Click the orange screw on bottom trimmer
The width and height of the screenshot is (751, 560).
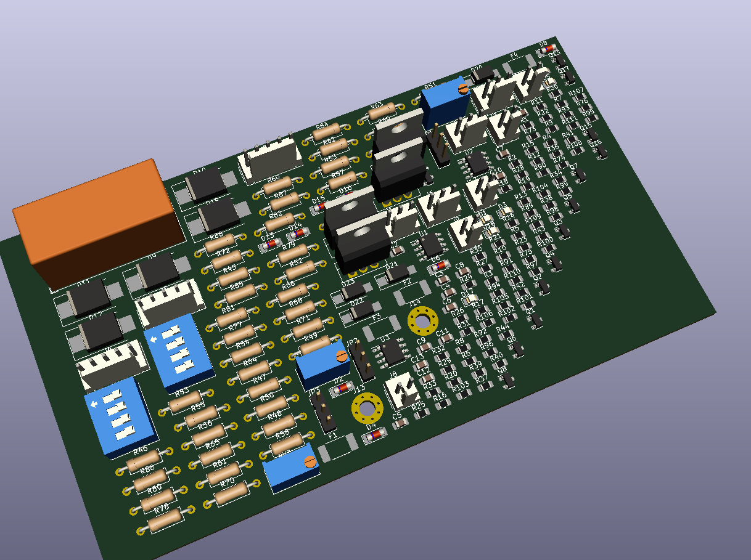click(x=310, y=461)
